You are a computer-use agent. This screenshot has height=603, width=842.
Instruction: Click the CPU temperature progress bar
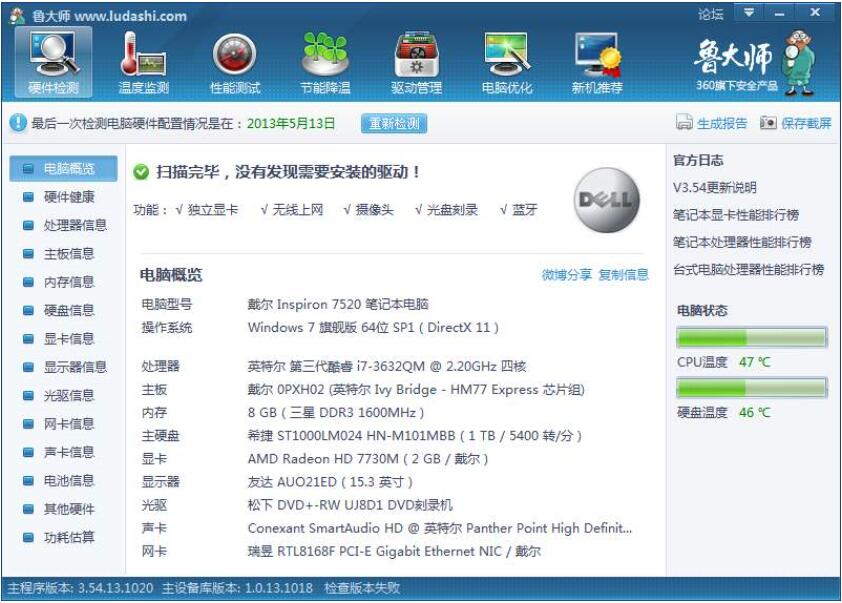point(752,337)
